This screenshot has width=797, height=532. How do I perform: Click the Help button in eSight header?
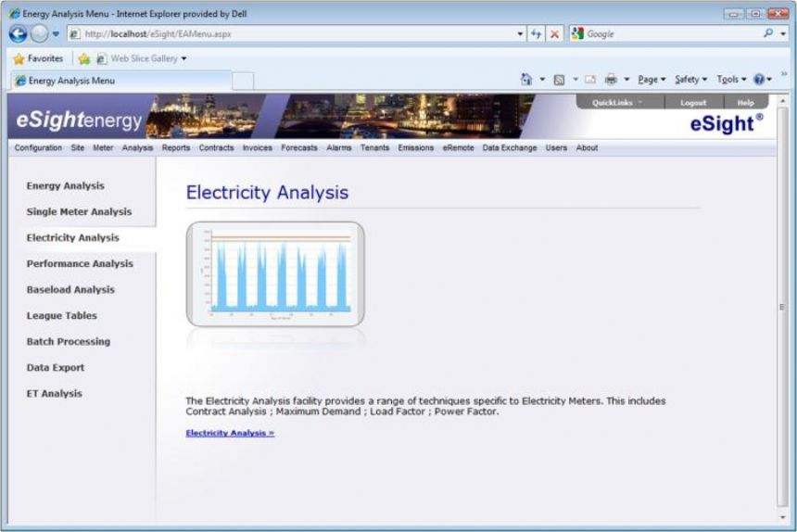(745, 103)
